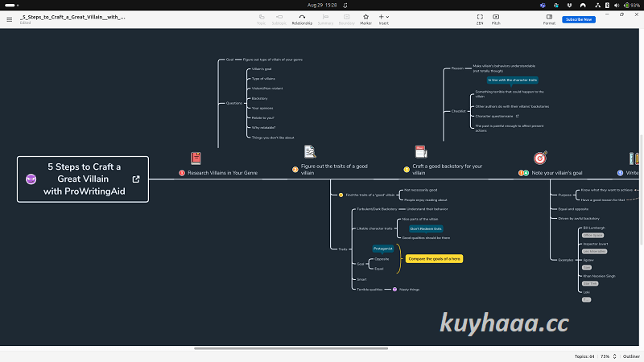Select Likable character traits subtopic

coord(374,228)
